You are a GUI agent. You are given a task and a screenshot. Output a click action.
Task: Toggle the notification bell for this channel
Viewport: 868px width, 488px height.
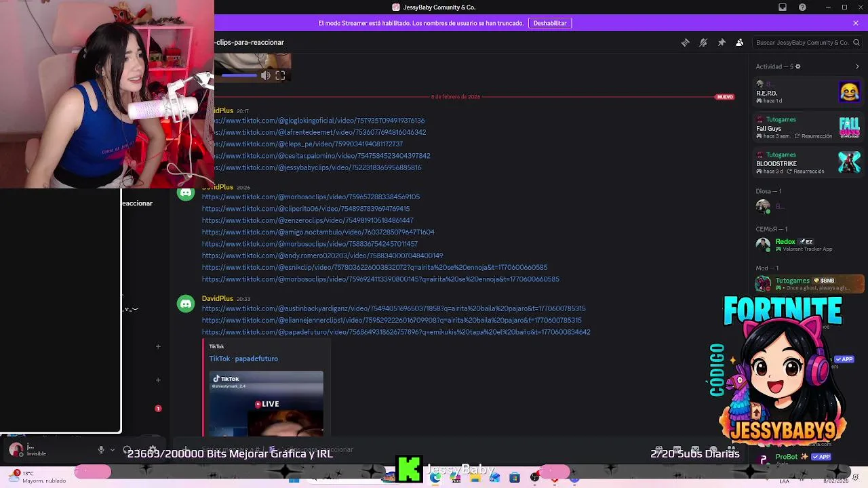(x=703, y=43)
